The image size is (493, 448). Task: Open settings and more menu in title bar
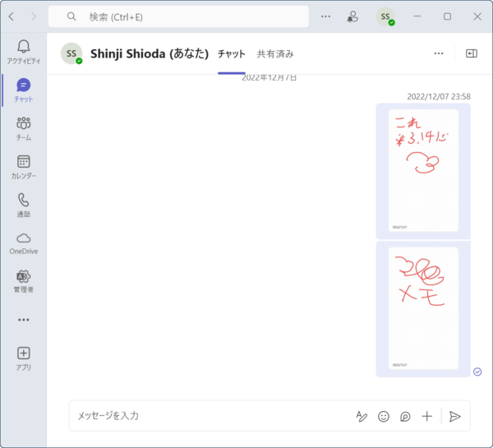coord(325,16)
